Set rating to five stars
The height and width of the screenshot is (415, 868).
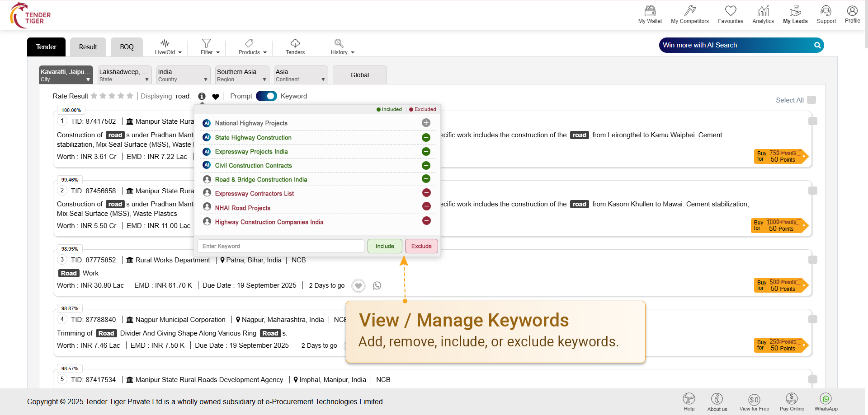(130, 96)
